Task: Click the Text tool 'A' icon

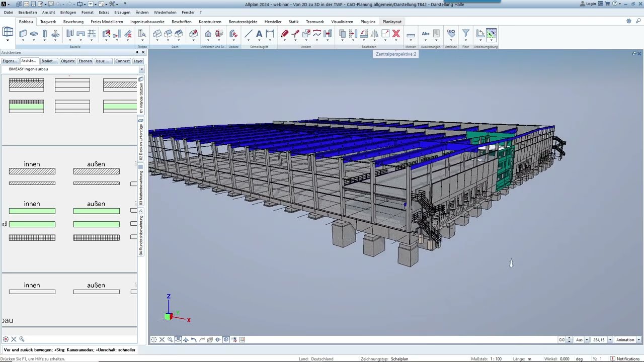Action: tap(259, 34)
